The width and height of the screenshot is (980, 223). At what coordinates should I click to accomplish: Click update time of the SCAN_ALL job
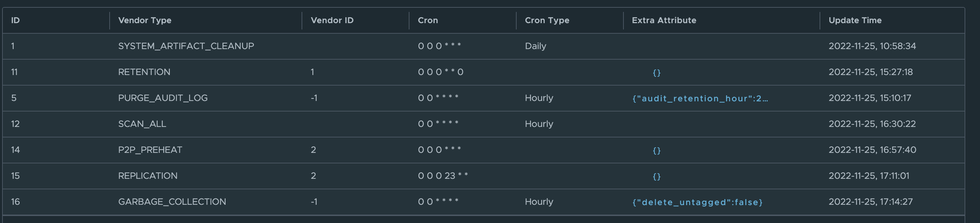point(871,124)
